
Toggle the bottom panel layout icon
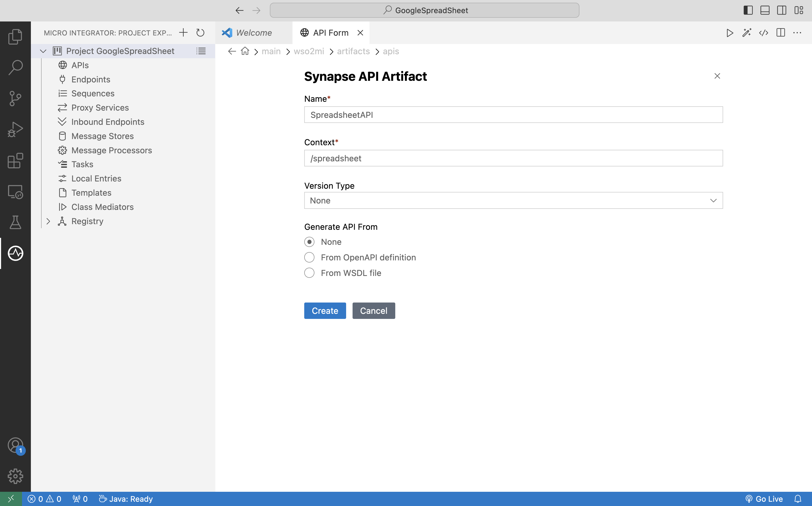[x=765, y=10]
